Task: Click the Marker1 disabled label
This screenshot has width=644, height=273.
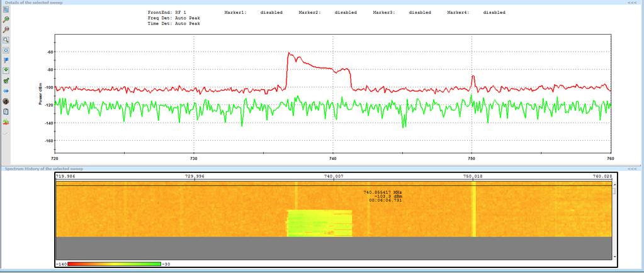Action: tap(254, 13)
